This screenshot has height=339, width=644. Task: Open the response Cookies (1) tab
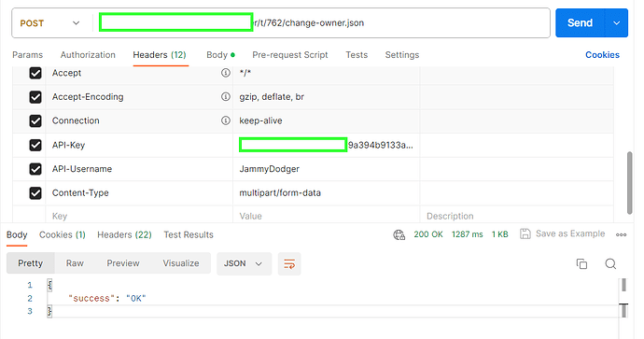pyautogui.click(x=62, y=234)
